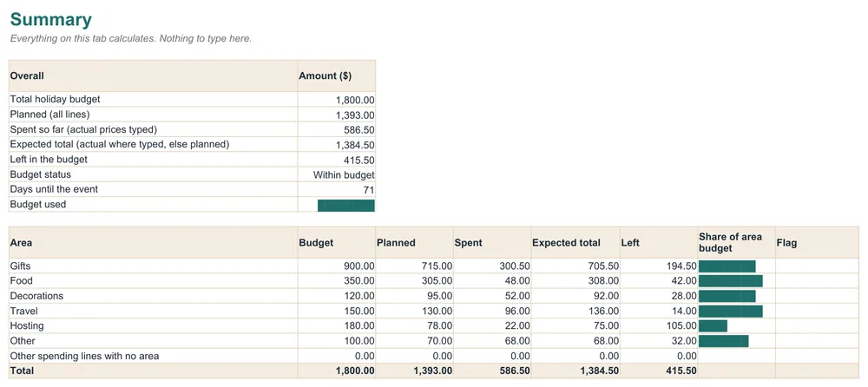Viewport: 868px width, 387px height.
Task: Select the 'Budget used' label
Action: coord(37,204)
